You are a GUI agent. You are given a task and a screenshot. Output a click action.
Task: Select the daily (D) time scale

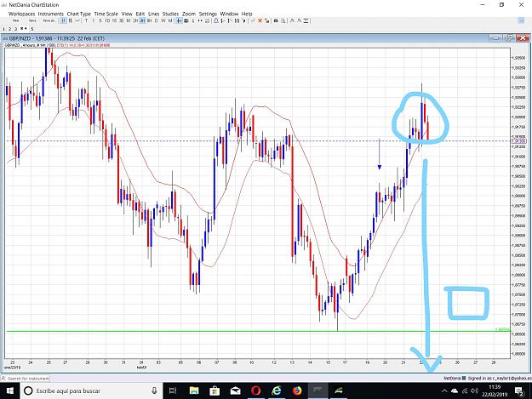[x=156, y=20]
